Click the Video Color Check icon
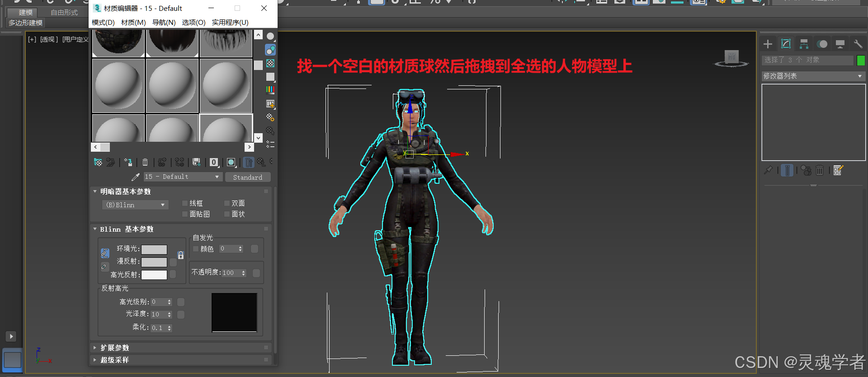The width and height of the screenshot is (868, 377). [270, 90]
